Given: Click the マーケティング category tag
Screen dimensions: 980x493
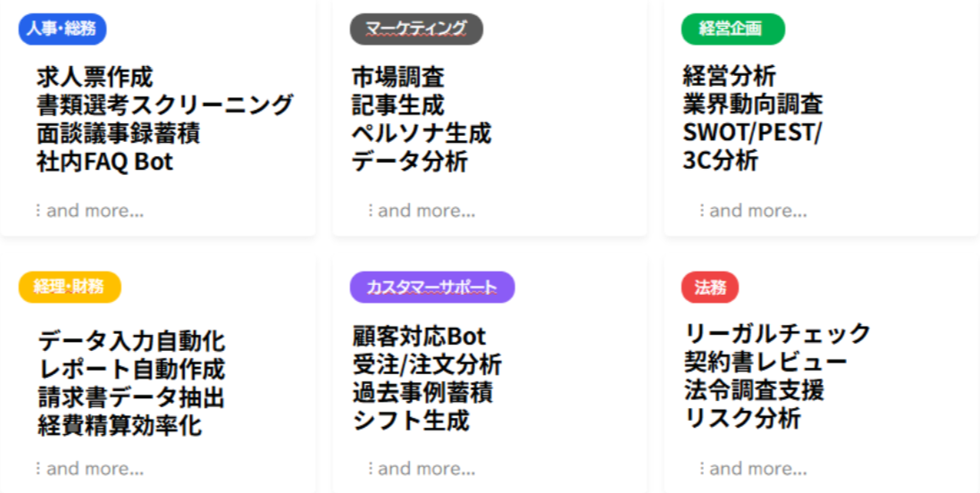Looking at the screenshot, I should point(415,29).
